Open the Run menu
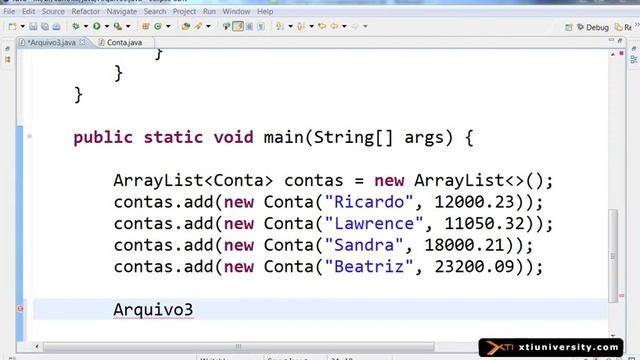The image size is (640, 360). [209, 11]
